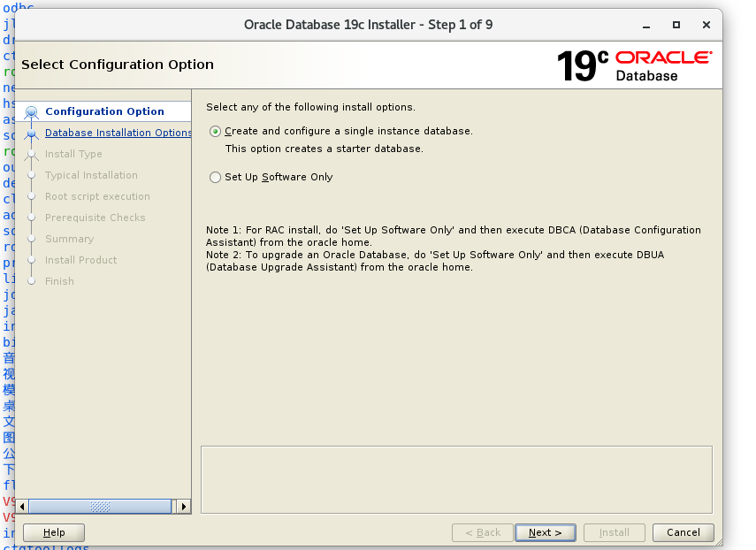Click the < Back button
Viewport: 756px width, 550px height.
483,532
